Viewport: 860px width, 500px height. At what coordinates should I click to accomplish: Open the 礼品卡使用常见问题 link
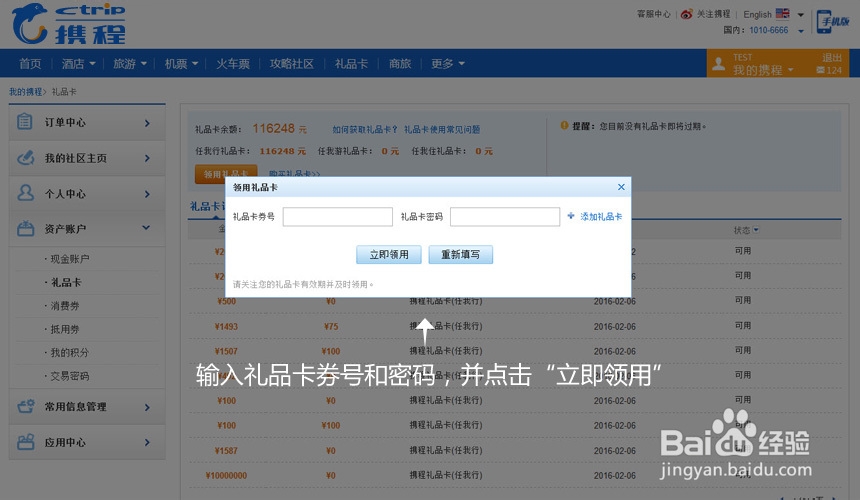pos(442,129)
